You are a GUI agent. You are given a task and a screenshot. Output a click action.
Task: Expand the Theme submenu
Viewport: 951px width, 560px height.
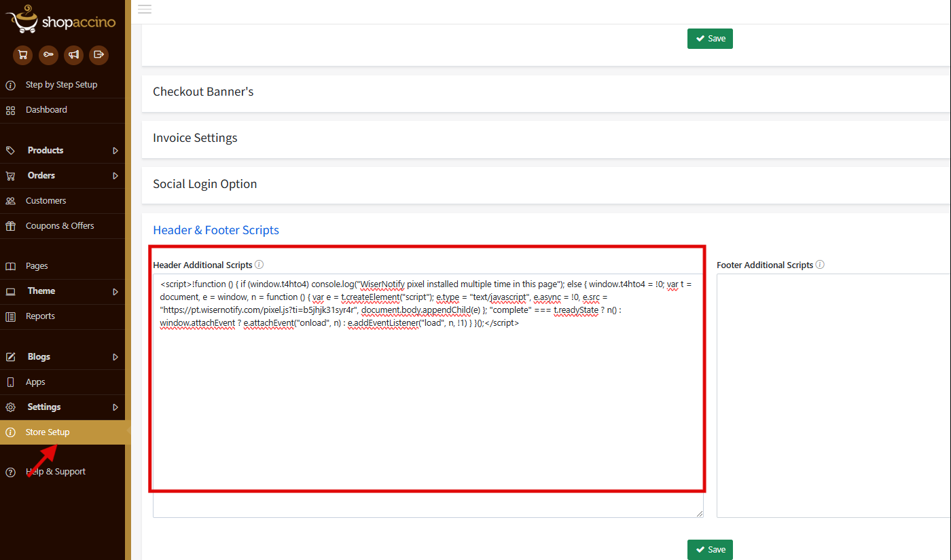click(x=62, y=291)
